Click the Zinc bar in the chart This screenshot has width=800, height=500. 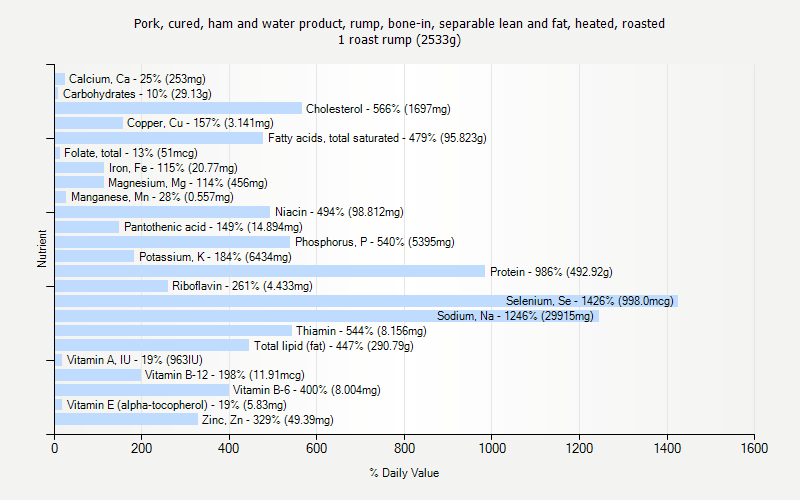coord(127,419)
